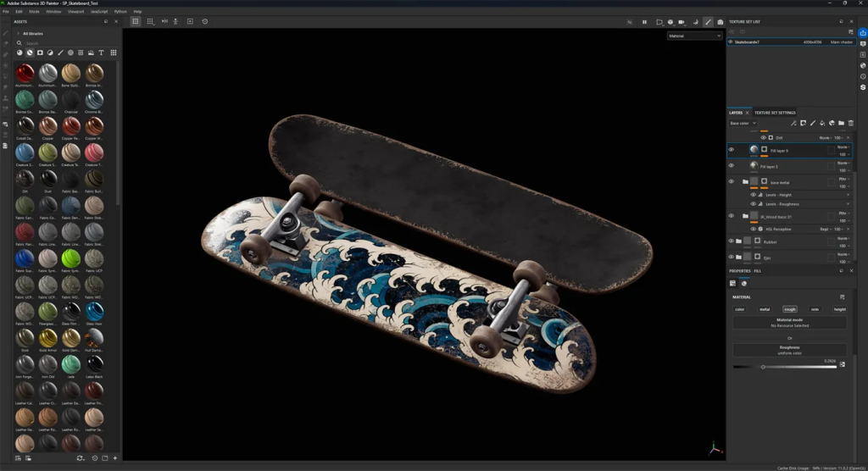
Task: Click the Material mode resource selector
Action: pyautogui.click(x=789, y=323)
